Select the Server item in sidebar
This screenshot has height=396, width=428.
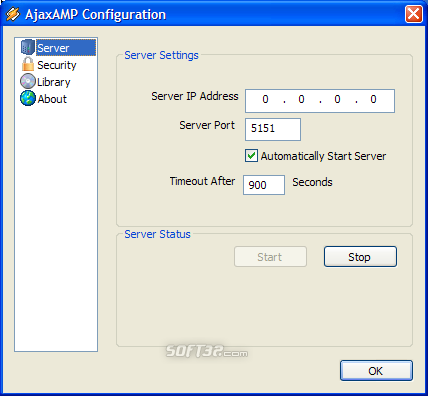click(66, 48)
